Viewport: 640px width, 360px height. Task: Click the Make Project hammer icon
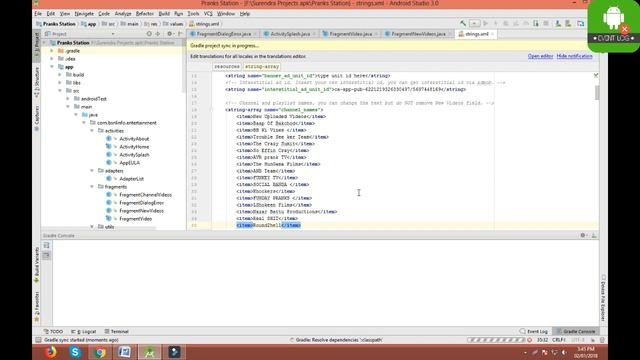click(x=463, y=24)
